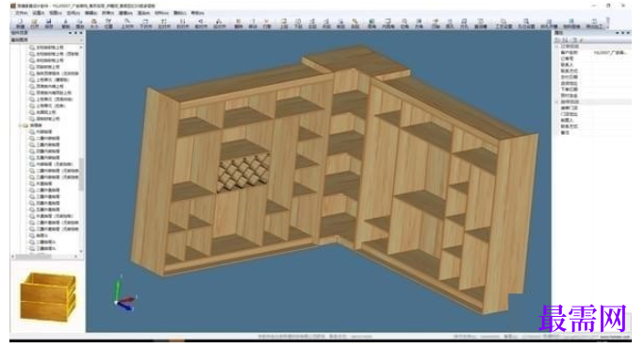Screen dimensions: 644x348
Task: Click the 客户名称 value field YG20007
Action: (611, 53)
